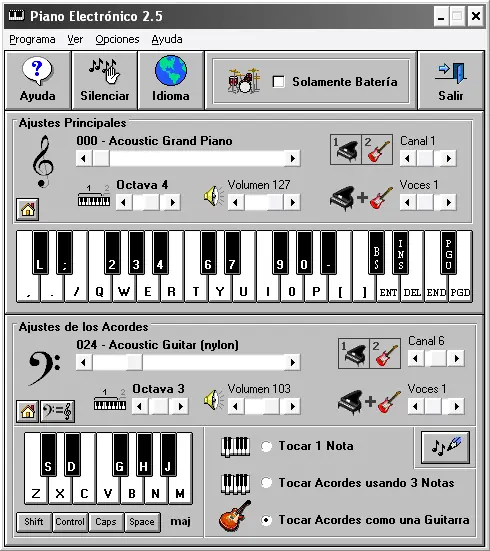
Task: Click the notes-and-pencil compose button
Action: click(x=445, y=447)
